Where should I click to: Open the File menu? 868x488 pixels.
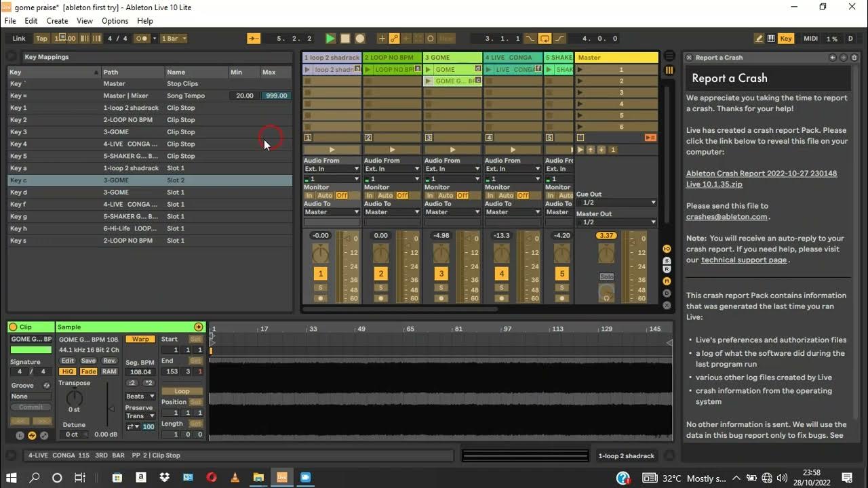coord(10,21)
